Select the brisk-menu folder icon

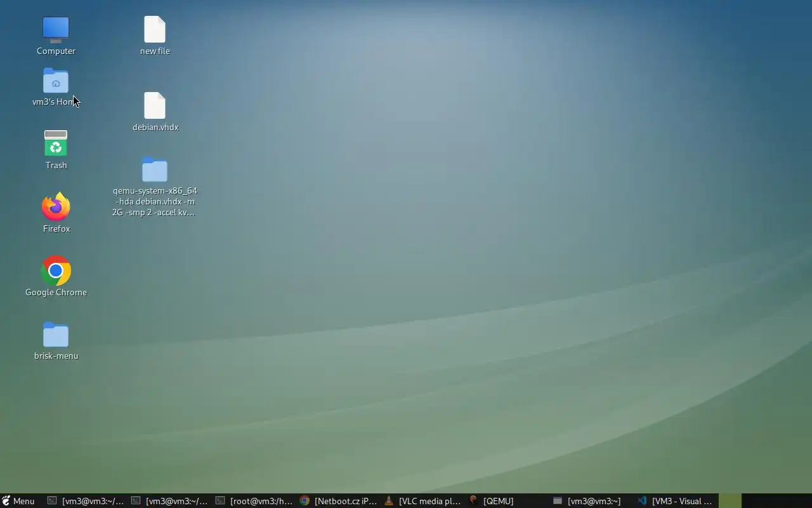56,335
